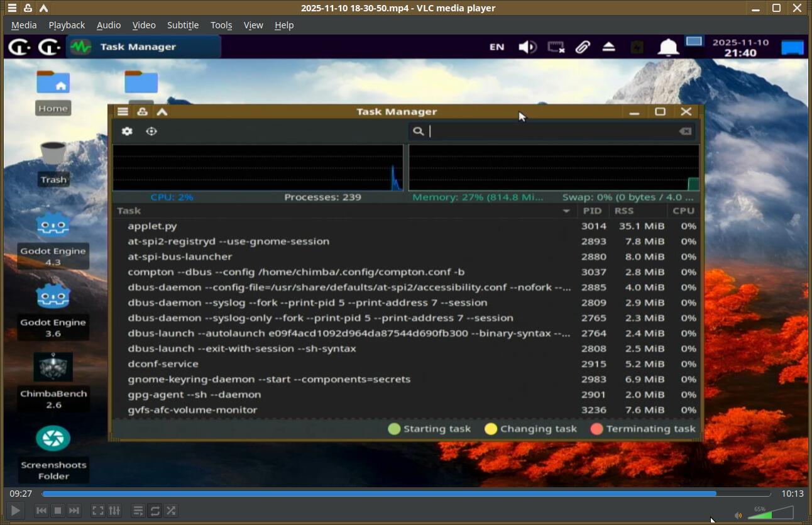Toggle VLC fullscreen mode
Screen dimensions: 812x525
(x=98, y=511)
